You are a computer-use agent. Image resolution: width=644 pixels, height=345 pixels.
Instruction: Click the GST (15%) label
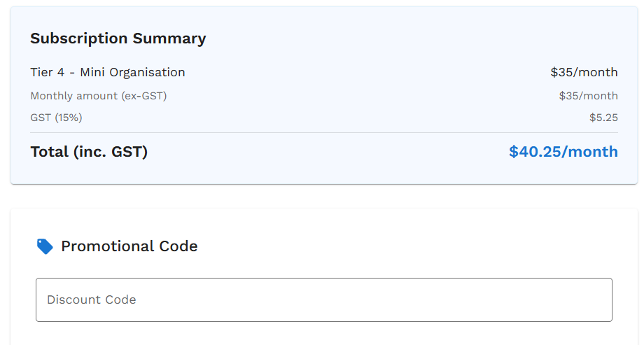[56, 118]
